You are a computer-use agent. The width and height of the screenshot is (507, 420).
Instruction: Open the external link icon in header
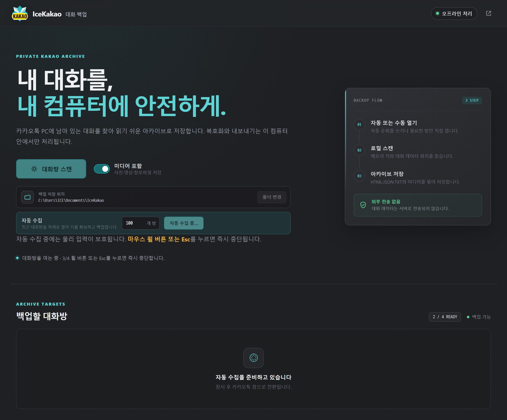point(489,13)
